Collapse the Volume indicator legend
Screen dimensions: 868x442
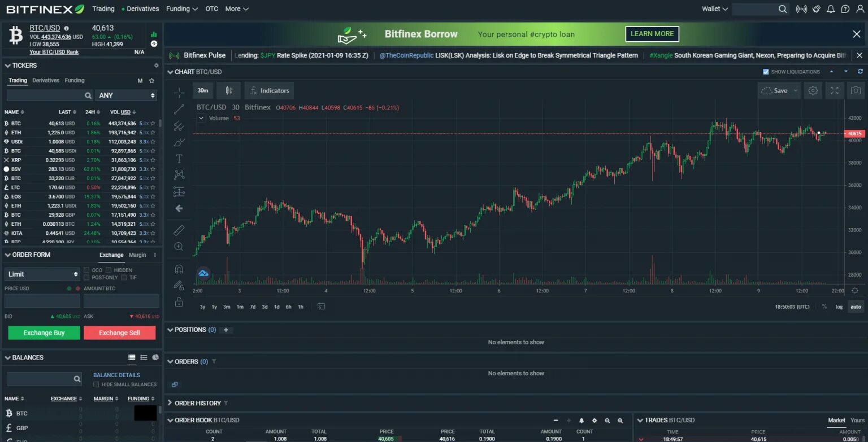(201, 119)
